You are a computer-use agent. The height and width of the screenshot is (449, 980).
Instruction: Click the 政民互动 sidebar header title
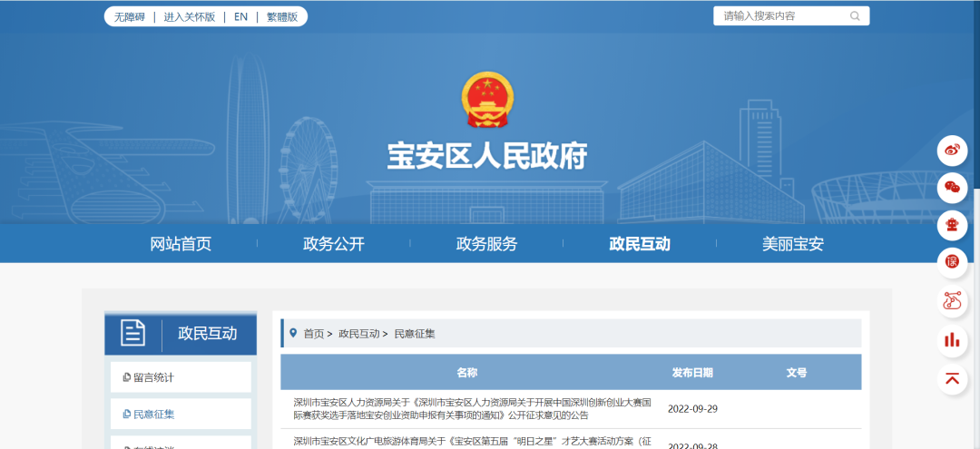coord(208,333)
